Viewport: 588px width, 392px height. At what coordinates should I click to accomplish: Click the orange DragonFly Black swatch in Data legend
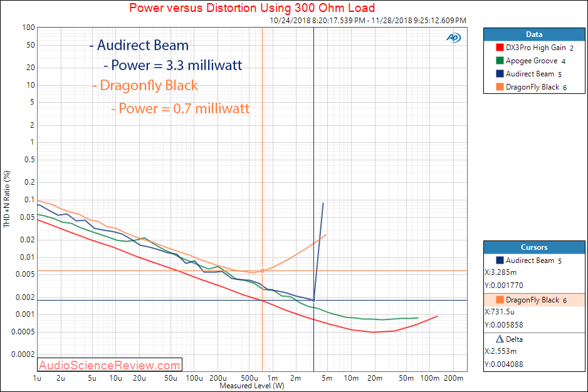(x=500, y=87)
